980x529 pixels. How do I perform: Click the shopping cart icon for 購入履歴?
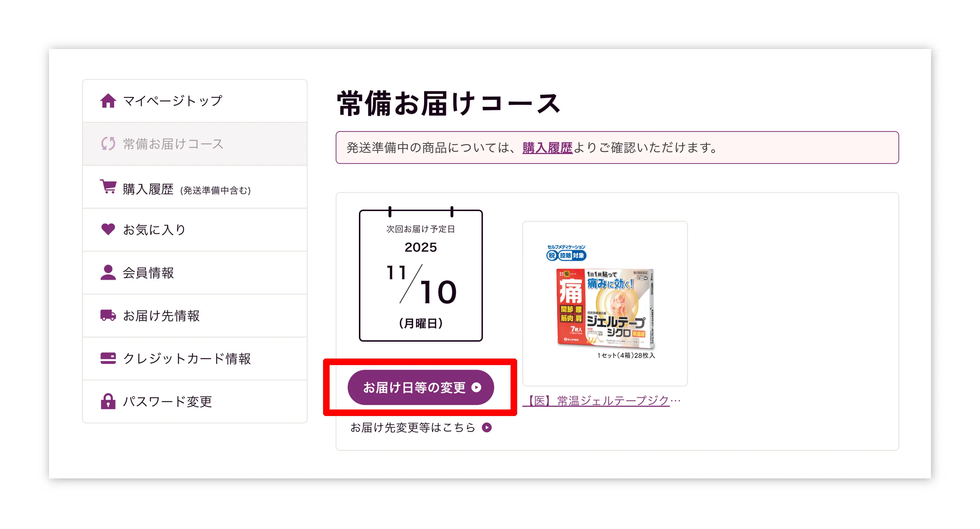(x=108, y=187)
